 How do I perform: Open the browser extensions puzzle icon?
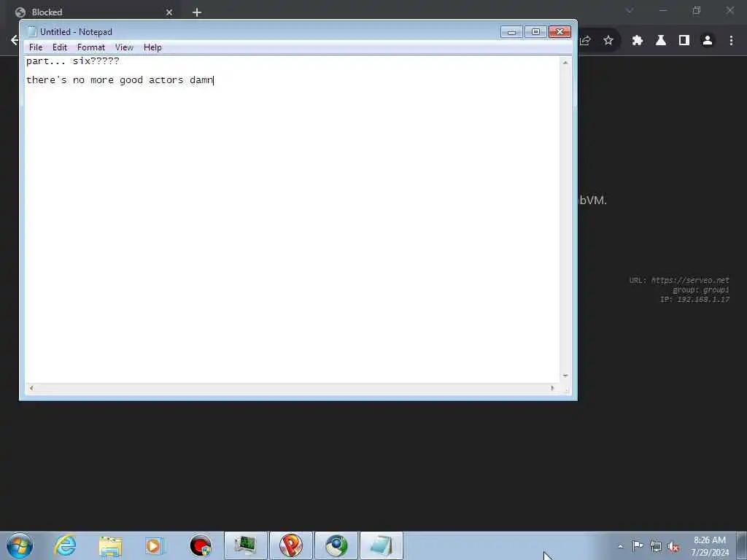(637, 41)
